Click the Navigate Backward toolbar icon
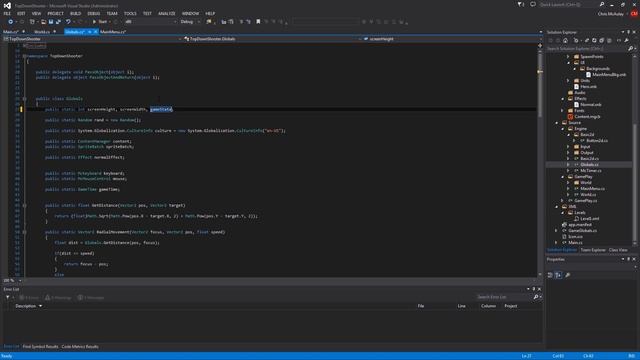The image size is (640, 360). point(11,22)
